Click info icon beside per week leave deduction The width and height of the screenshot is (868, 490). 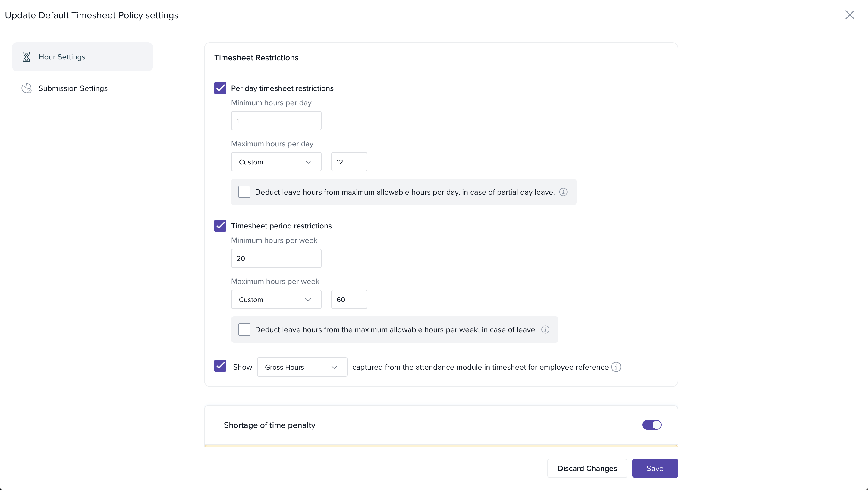pyautogui.click(x=545, y=329)
